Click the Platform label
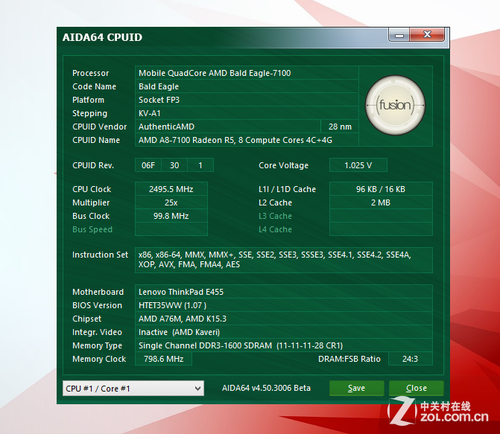The image size is (500, 434). [88, 100]
